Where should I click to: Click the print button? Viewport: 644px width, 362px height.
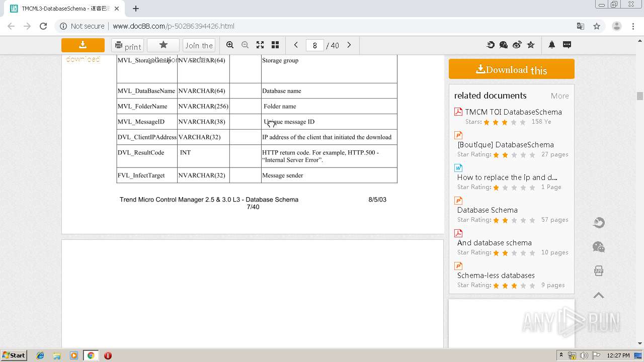127,46
